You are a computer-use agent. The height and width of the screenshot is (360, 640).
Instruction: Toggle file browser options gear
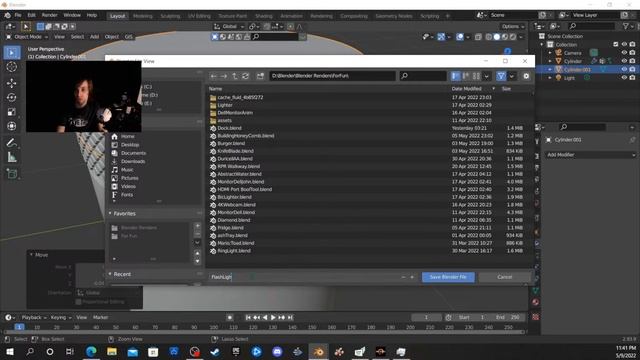(526, 76)
